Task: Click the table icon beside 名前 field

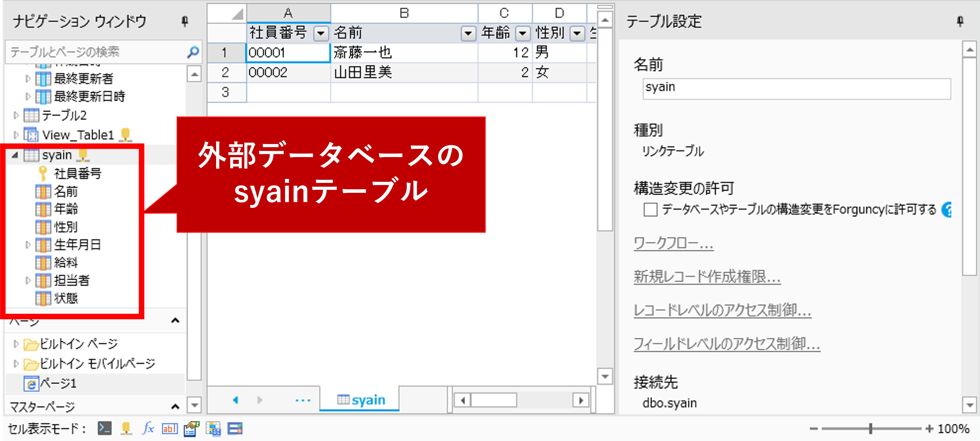Action: coord(43,191)
